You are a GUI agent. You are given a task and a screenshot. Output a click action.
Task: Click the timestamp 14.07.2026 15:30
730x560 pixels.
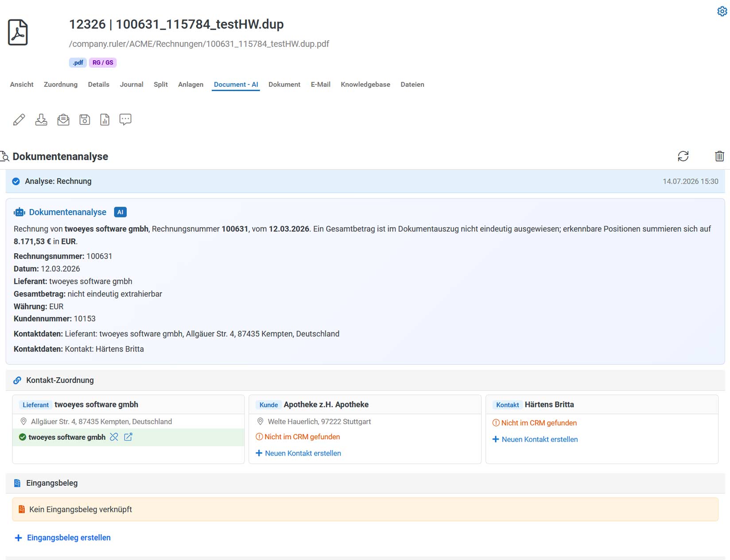[690, 182]
